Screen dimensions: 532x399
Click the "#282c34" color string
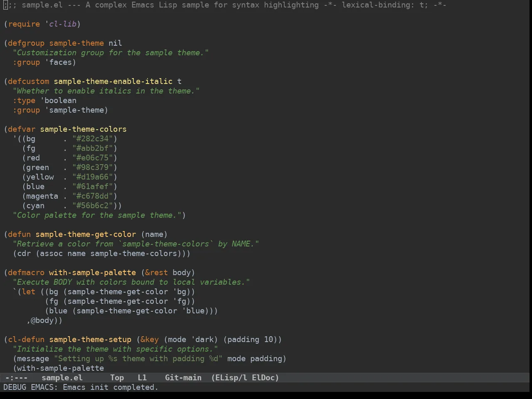(x=92, y=139)
